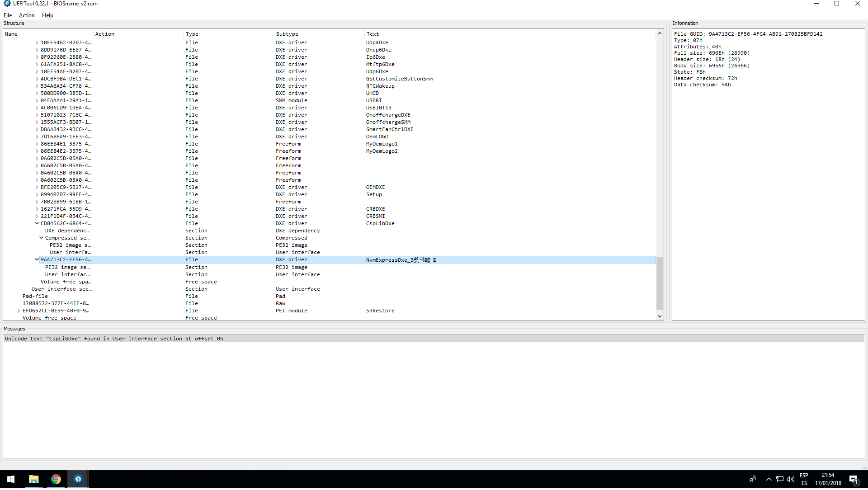Select the PE32 image section under NvmExpressDxe
The height and width of the screenshot is (490, 868).
330,268
